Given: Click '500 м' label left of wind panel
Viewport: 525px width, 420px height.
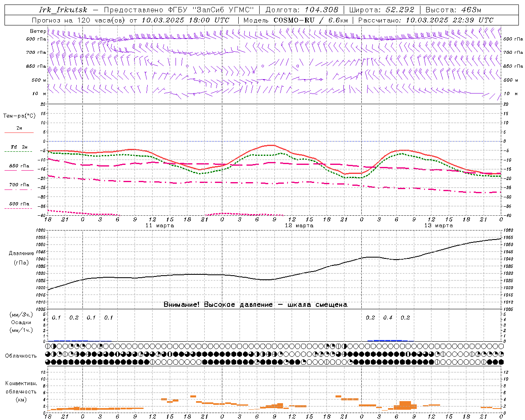Looking at the screenshot, I should (39, 80).
